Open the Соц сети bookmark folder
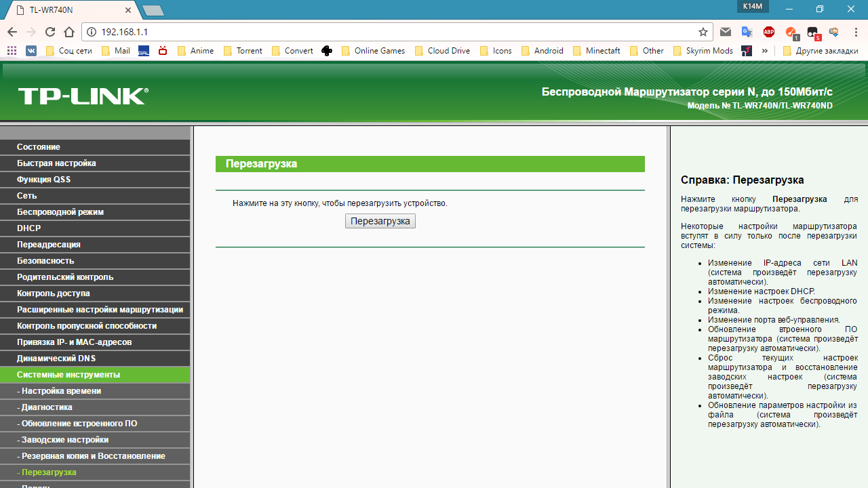 (x=68, y=51)
